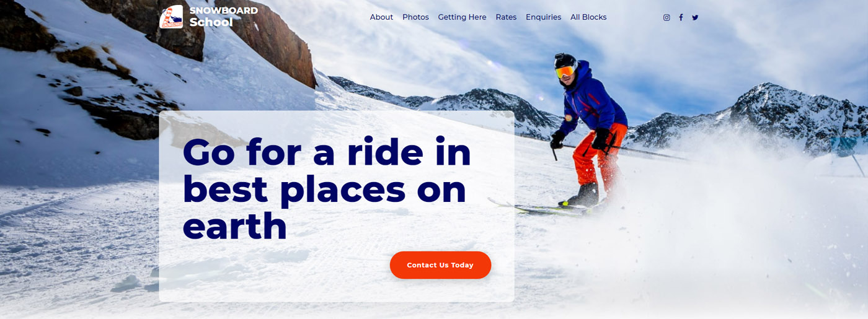This screenshot has width=868, height=319.
Task: Click the word School under the logo
Action: pos(211,22)
